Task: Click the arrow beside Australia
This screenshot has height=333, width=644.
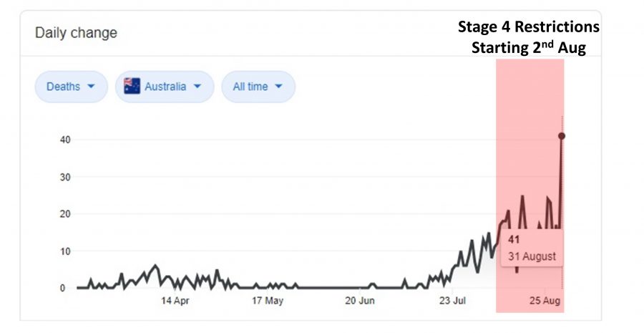Action: [197, 87]
